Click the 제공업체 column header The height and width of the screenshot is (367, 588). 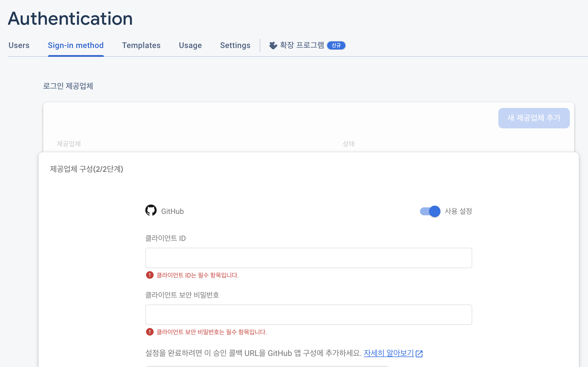click(69, 144)
